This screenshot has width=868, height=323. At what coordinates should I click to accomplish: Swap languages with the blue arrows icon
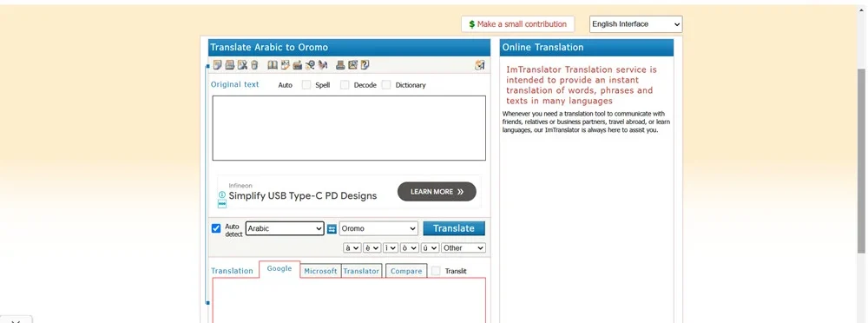point(332,229)
